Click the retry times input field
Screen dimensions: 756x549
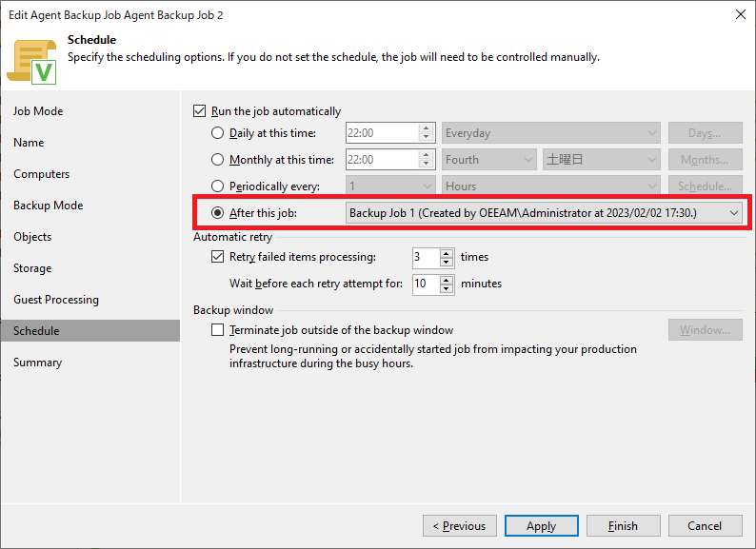[425, 257]
